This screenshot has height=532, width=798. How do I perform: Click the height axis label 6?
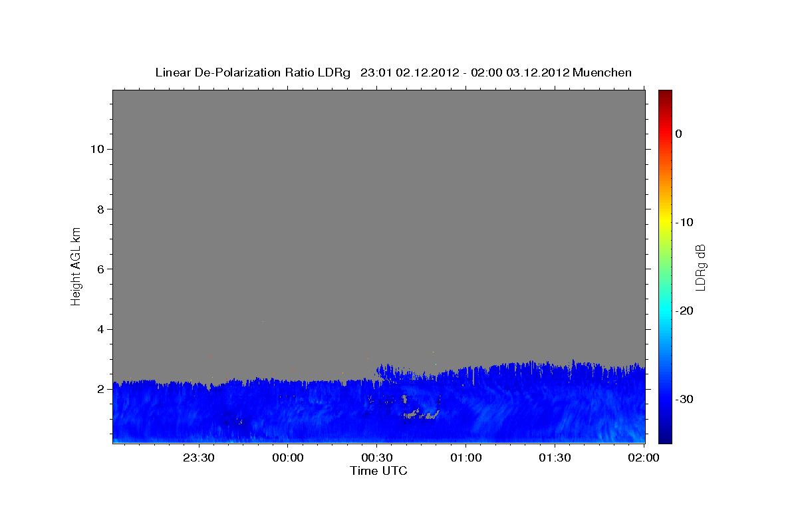point(99,269)
